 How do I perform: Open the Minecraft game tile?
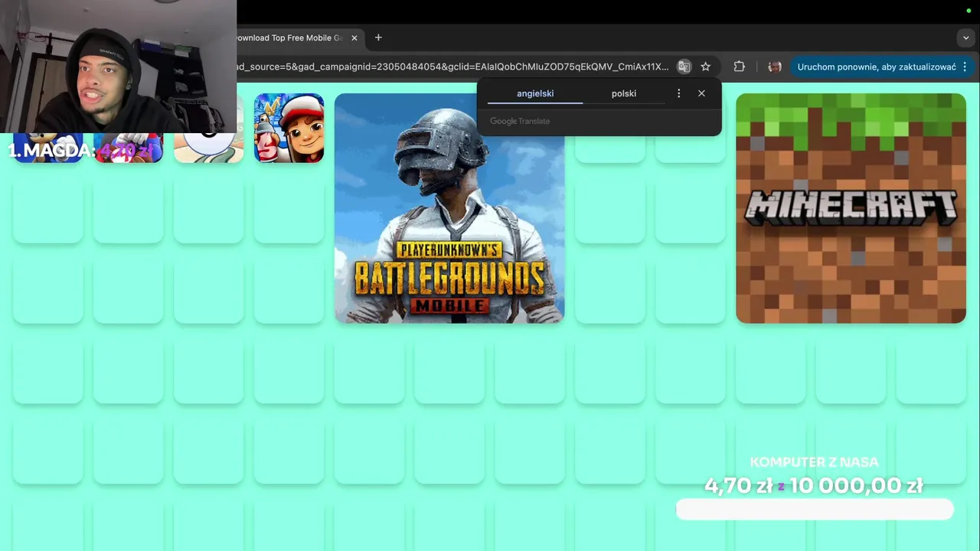coord(851,208)
